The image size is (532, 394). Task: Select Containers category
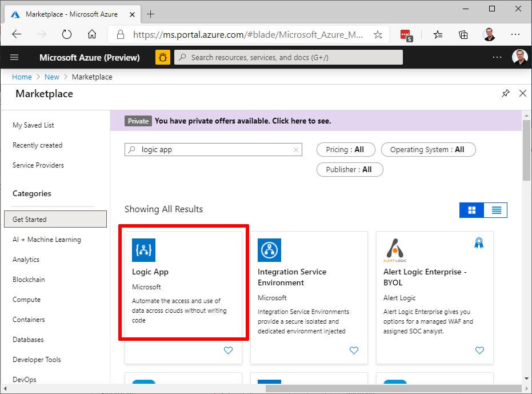[x=29, y=320]
